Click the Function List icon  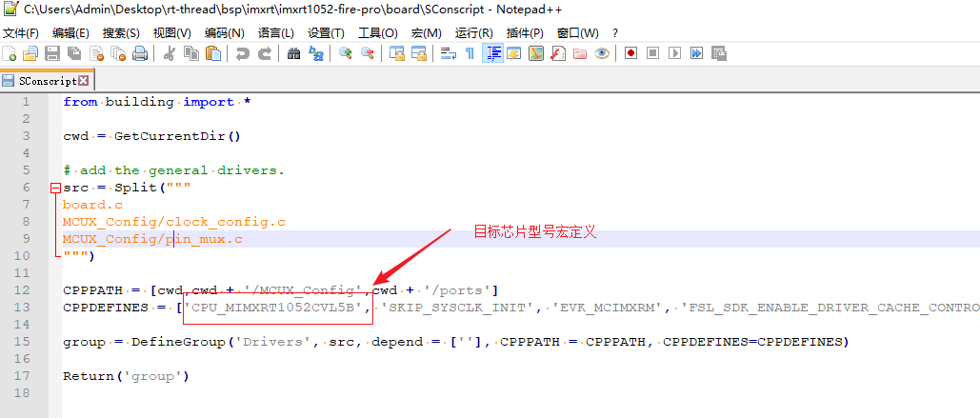coord(557,54)
